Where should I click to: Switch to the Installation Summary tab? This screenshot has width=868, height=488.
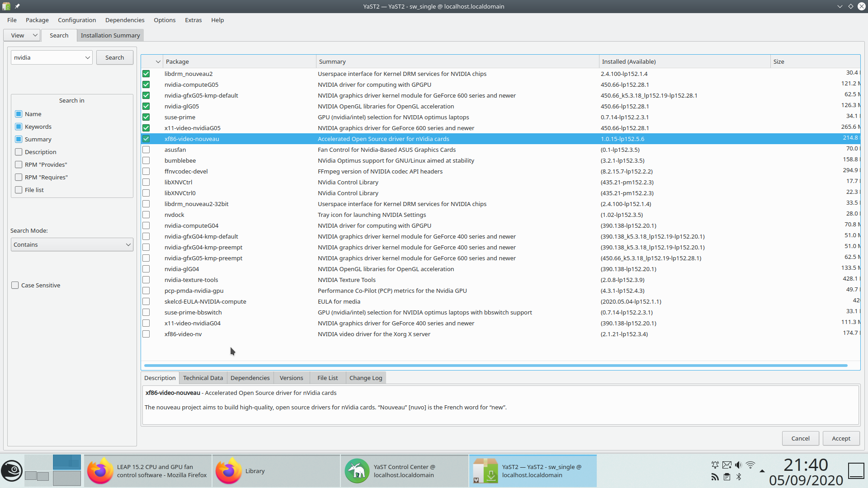pyautogui.click(x=110, y=35)
